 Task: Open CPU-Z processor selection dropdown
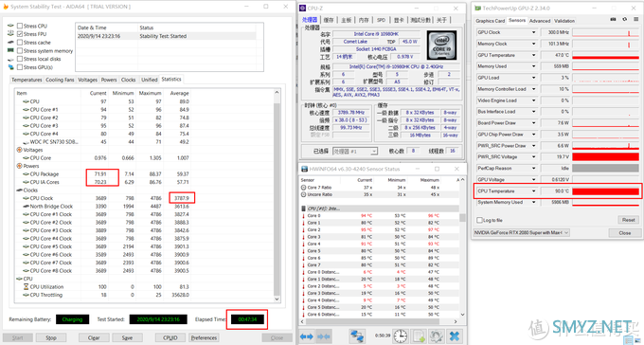(x=355, y=152)
